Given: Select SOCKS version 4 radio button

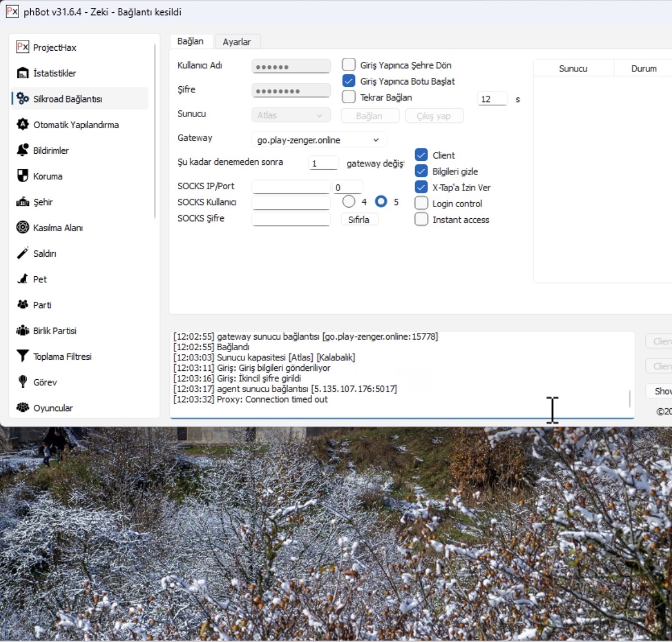Looking at the screenshot, I should click(349, 202).
